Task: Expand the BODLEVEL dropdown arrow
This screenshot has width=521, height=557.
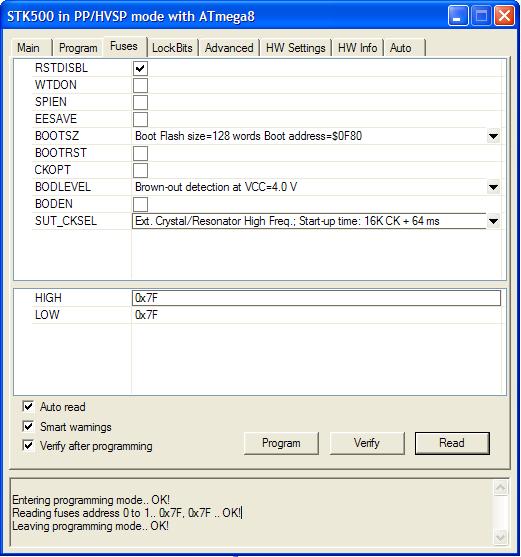Action: point(493,187)
